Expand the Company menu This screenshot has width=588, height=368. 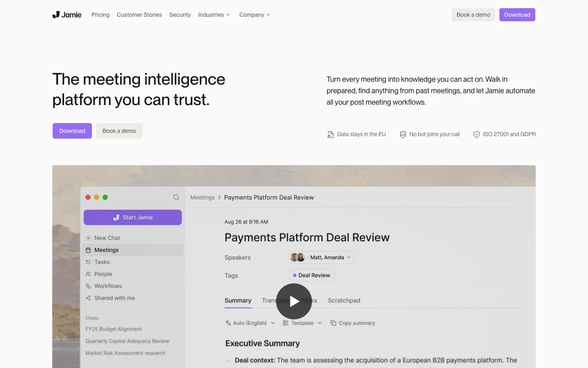pos(255,15)
